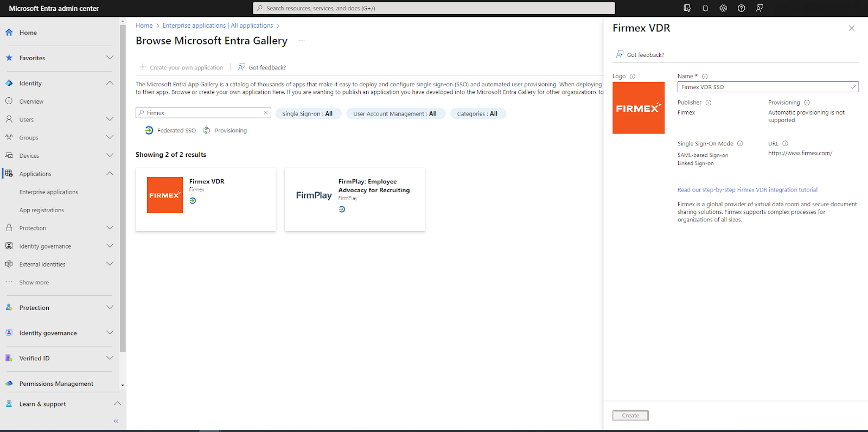The width and height of the screenshot is (868, 432).
Task: Click feedback person icon in top bar
Action: click(x=759, y=8)
